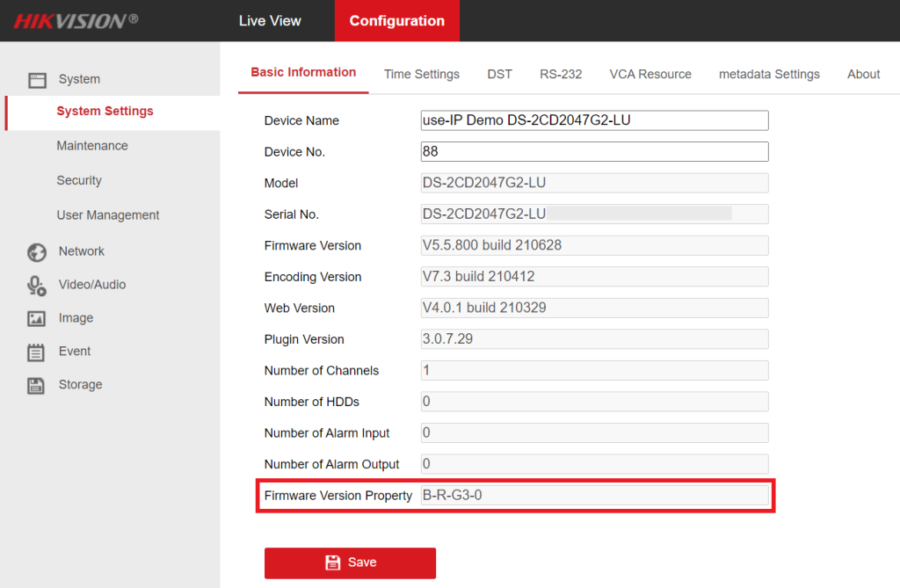The image size is (900, 588).
Task: Open the Network globe icon
Action: (37, 251)
